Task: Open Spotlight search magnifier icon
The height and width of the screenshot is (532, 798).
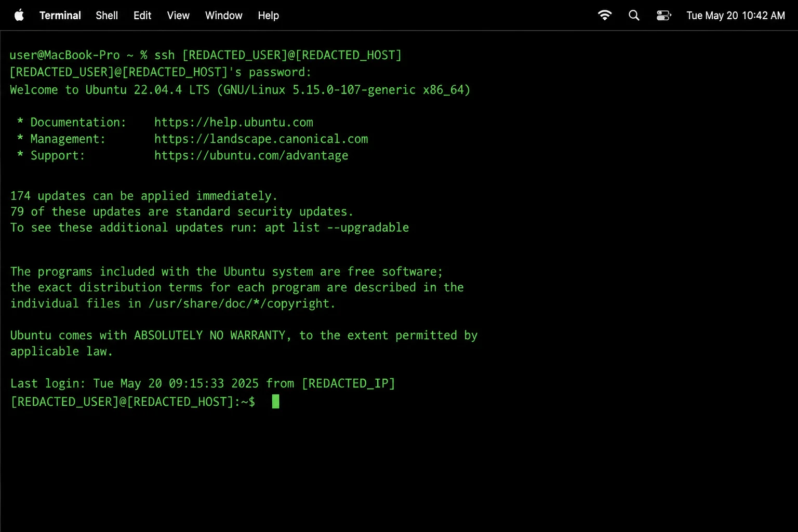Action: [634, 15]
